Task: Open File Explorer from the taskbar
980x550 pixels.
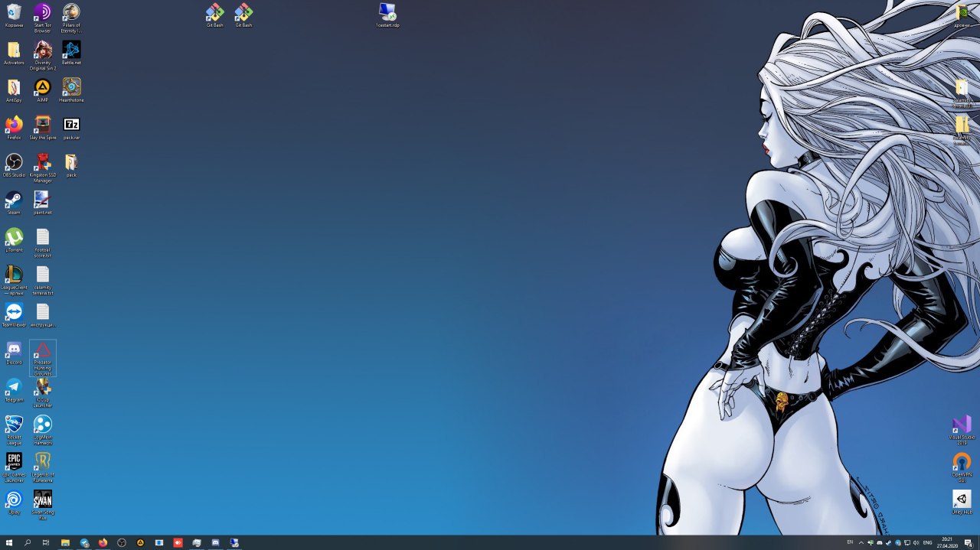Action: coord(65,542)
